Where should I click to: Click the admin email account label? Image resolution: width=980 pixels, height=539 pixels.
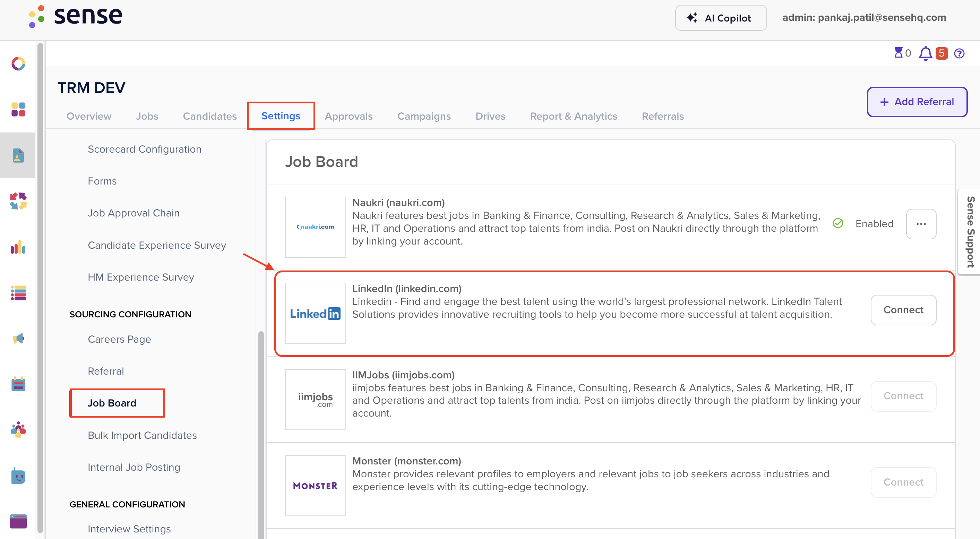tap(864, 17)
